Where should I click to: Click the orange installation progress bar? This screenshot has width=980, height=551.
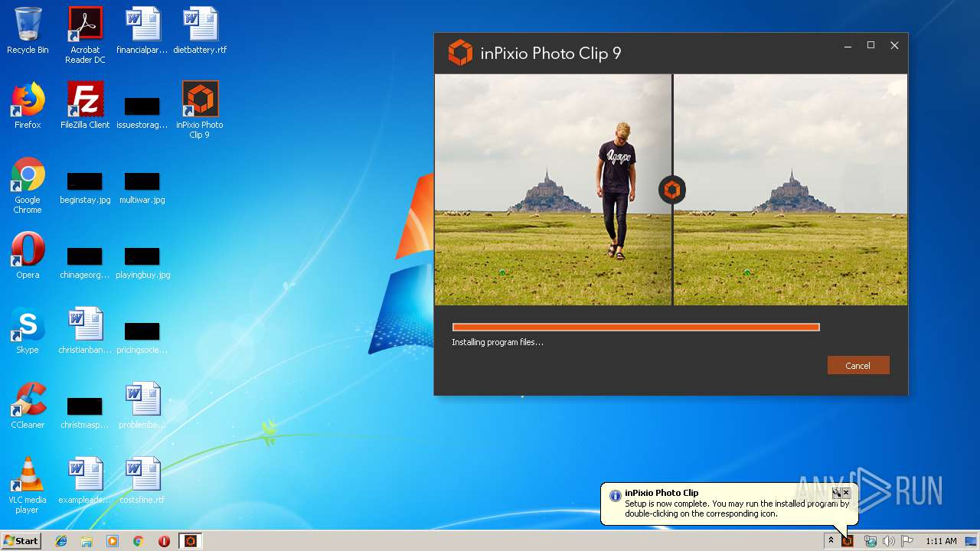(635, 327)
